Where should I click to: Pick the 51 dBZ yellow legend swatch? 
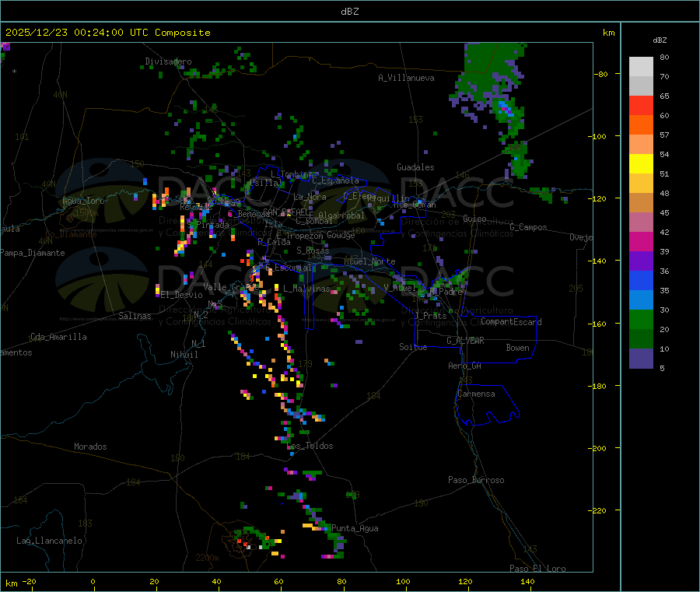pyautogui.click(x=641, y=164)
